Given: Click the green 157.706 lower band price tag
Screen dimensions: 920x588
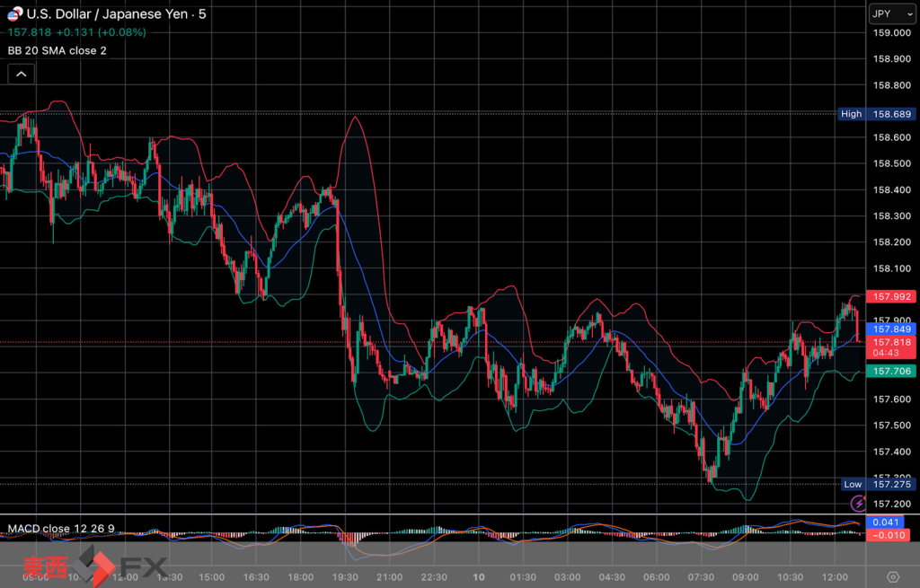Looking at the screenshot, I should point(889,372).
